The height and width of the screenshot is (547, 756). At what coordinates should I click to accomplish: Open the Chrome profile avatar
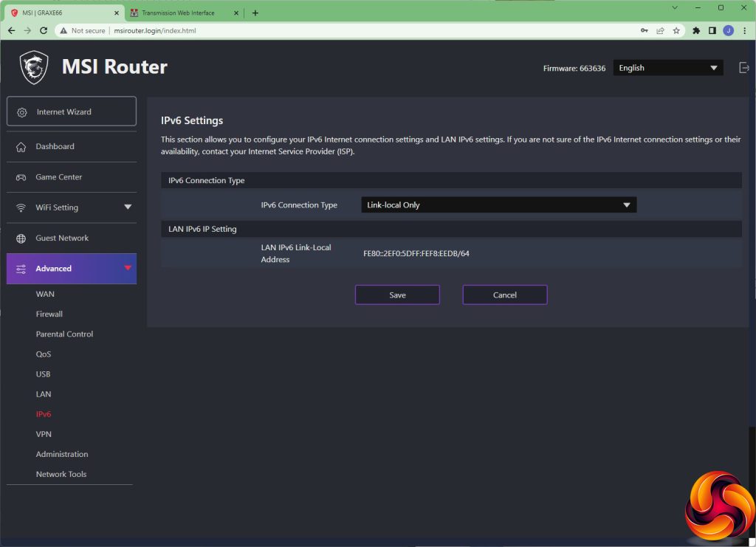click(x=729, y=30)
